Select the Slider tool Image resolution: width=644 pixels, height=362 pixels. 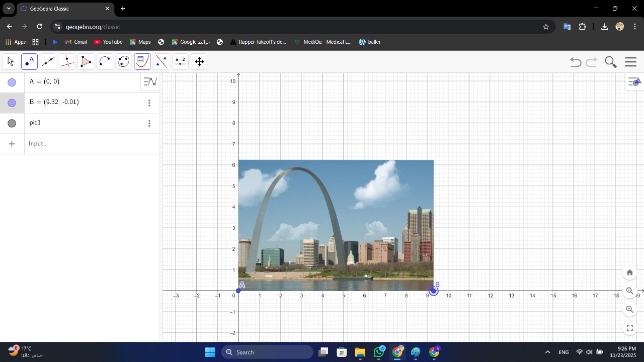180,61
